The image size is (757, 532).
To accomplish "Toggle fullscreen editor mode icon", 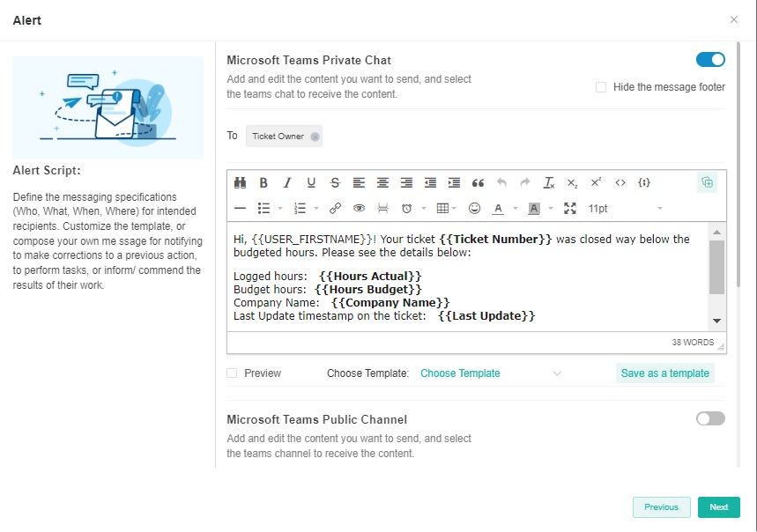I will (x=569, y=209).
